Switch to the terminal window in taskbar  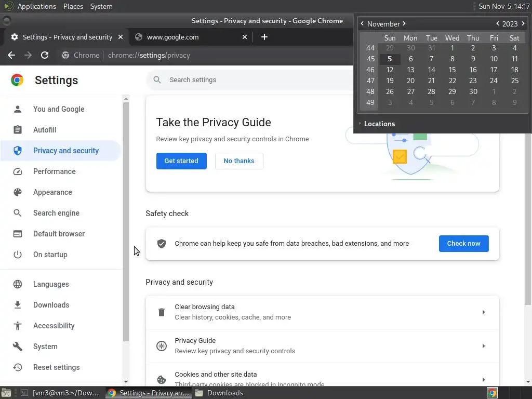coord(60,393)
